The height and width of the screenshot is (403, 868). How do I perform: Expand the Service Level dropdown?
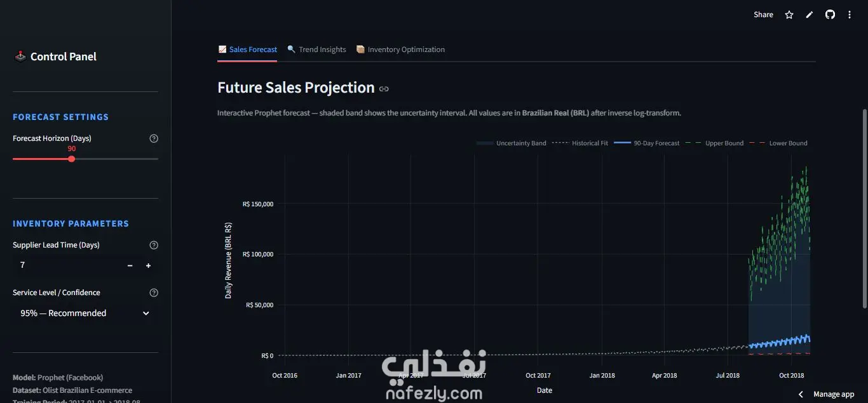[85, 313]
